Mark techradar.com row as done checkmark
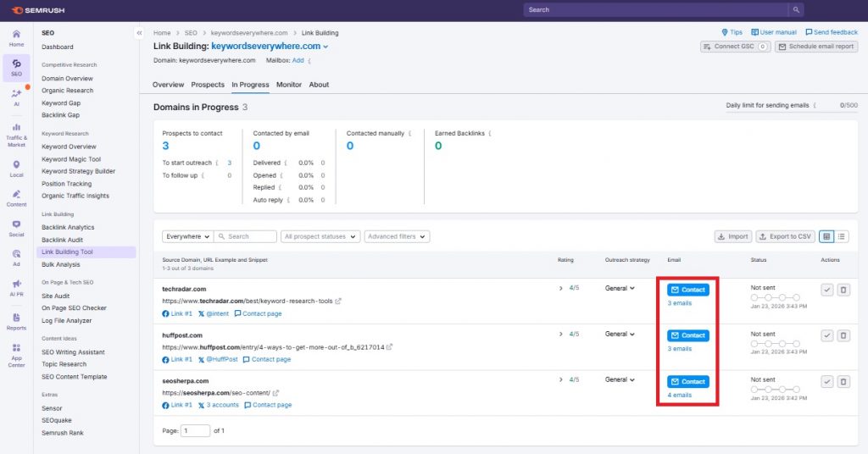This screenshot has width=868, height=454. coord(827,290)
